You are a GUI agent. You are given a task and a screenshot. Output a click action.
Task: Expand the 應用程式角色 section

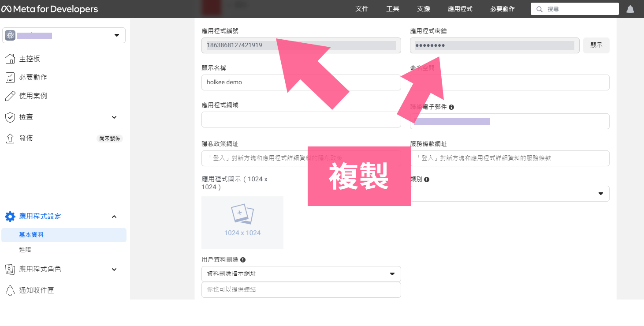(114, 269)
